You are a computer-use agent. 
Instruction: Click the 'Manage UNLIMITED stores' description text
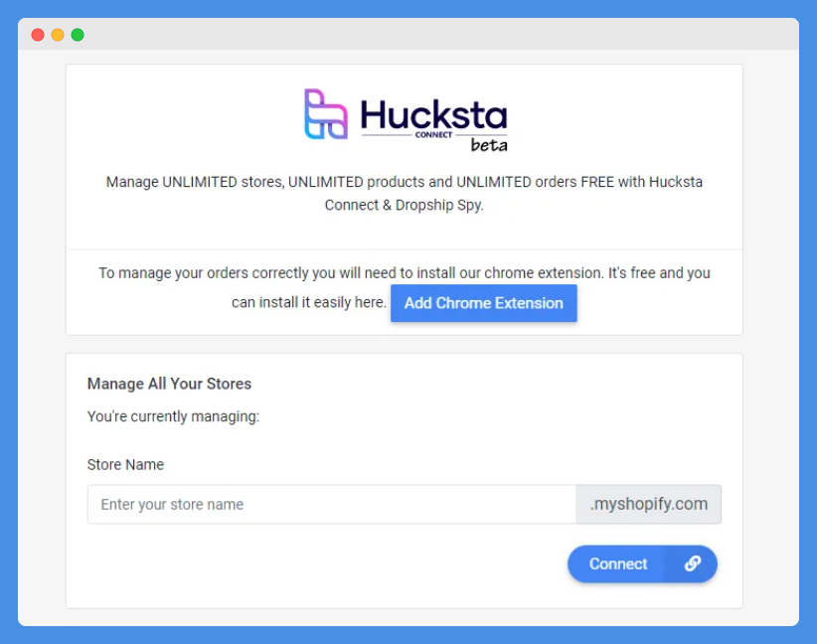[x=405, y=194]
